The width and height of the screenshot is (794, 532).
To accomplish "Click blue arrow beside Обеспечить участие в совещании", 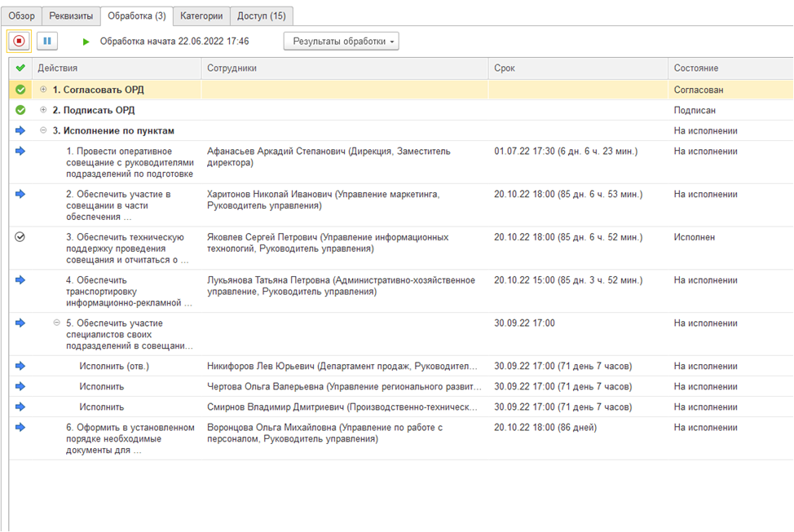I will (x=20, y=194).
